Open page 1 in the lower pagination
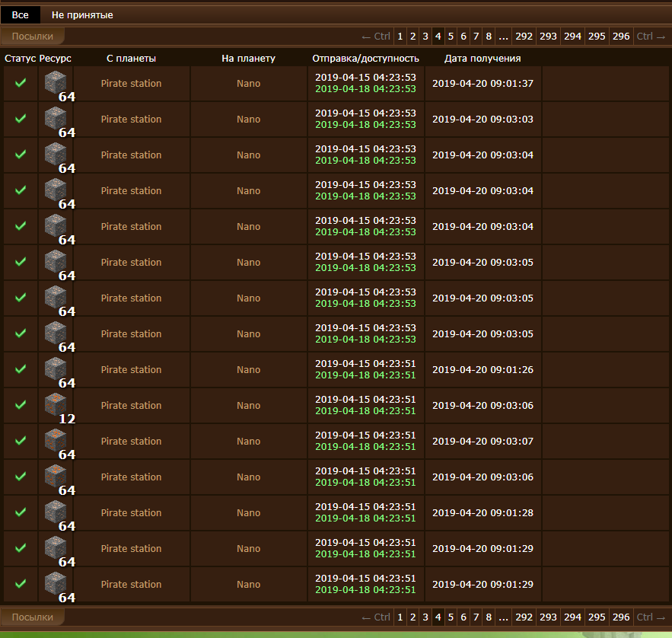 (x=400, y=617)
